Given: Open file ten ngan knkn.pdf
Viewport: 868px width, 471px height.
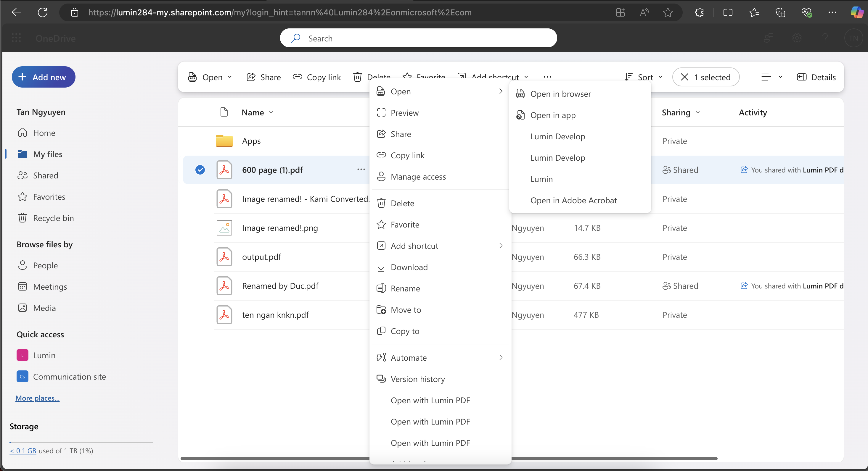Looking at the screenshot, I should pyautogui.click(x=275, y=314).
